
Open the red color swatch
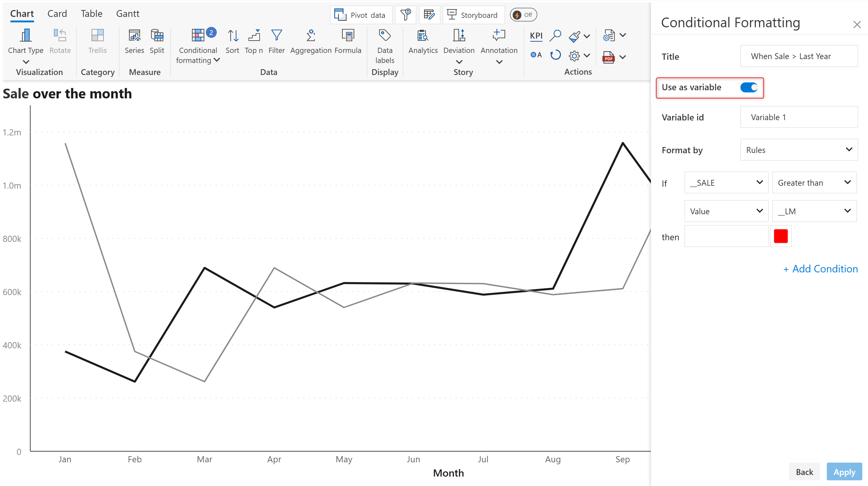780,236
